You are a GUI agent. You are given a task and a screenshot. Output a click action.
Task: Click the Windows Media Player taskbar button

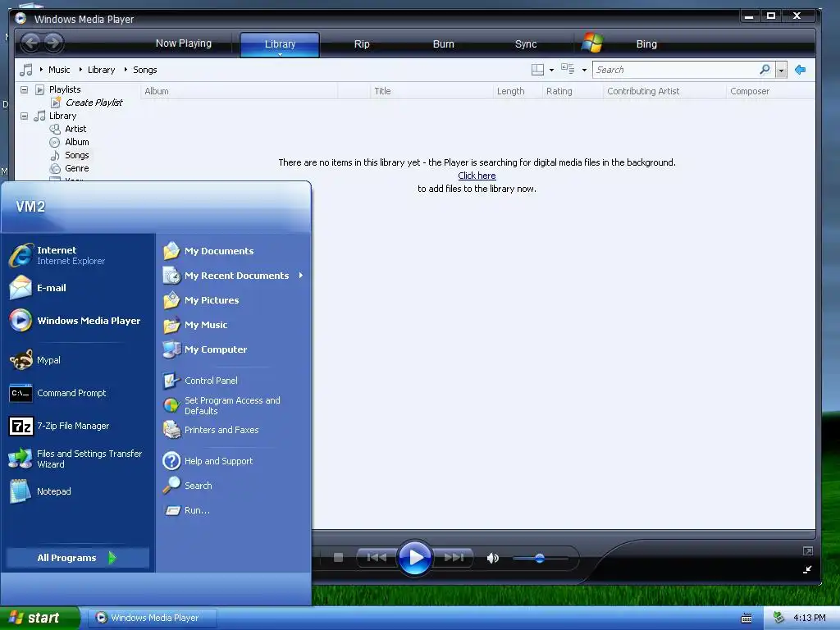(152, 618)
